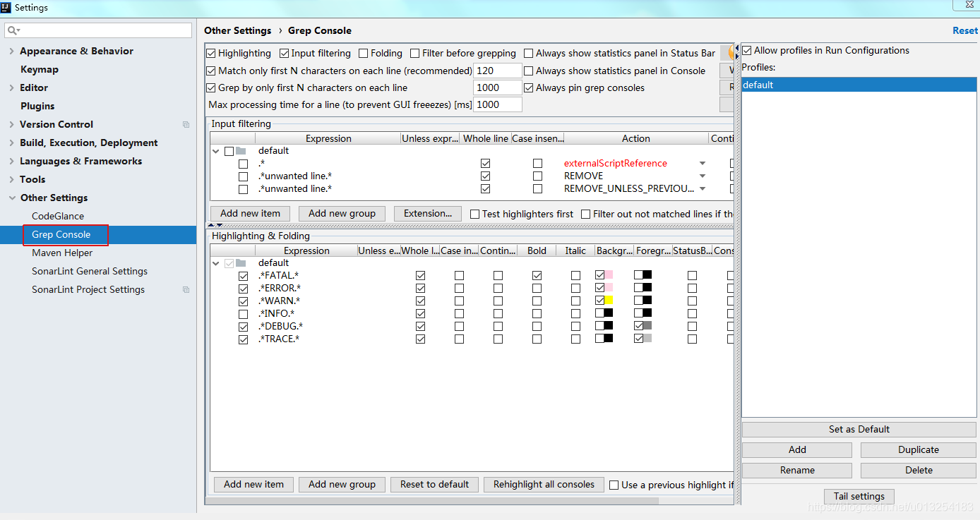
Task: Check Always show statistics panel in Status Bar
Action: point(528,53)
